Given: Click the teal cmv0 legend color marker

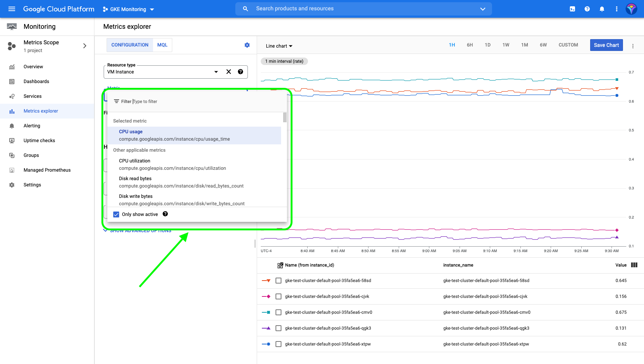Looking at the screenshot, I should [x=266, y=312].
